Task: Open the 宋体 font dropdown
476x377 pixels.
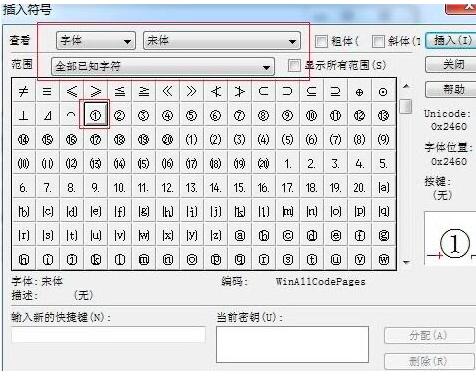Action: point(222,41)
